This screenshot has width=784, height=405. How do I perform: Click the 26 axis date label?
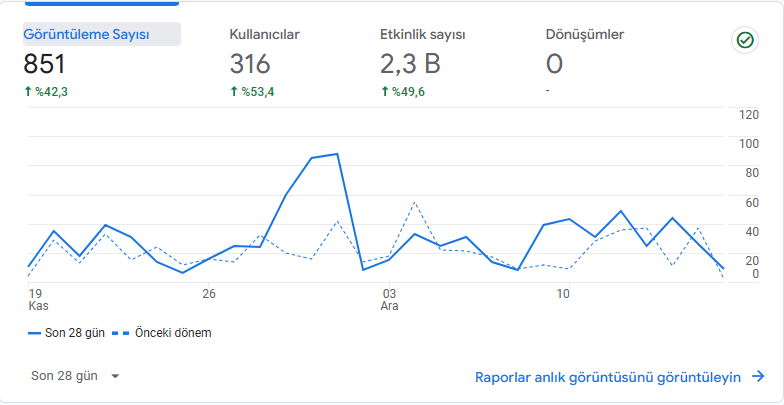[209, 294]
